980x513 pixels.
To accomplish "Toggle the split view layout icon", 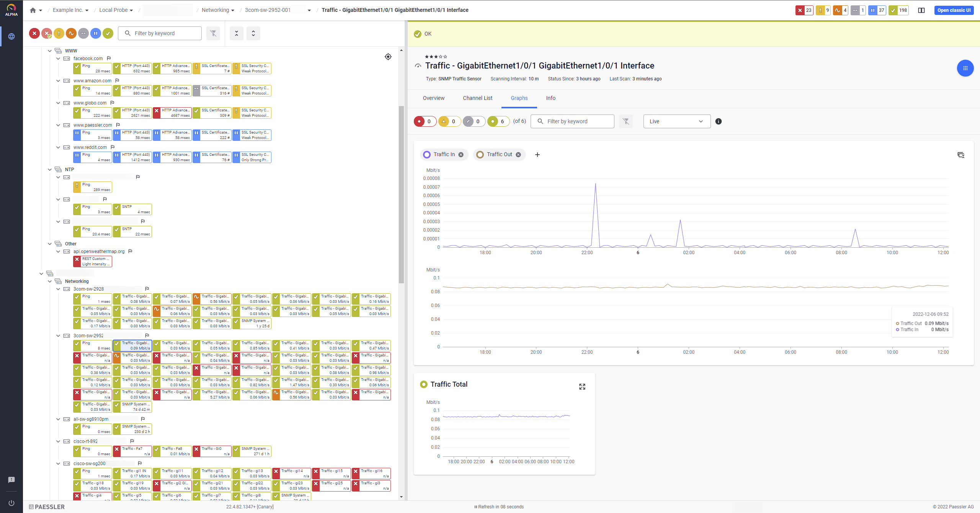I will coord(921,10).
